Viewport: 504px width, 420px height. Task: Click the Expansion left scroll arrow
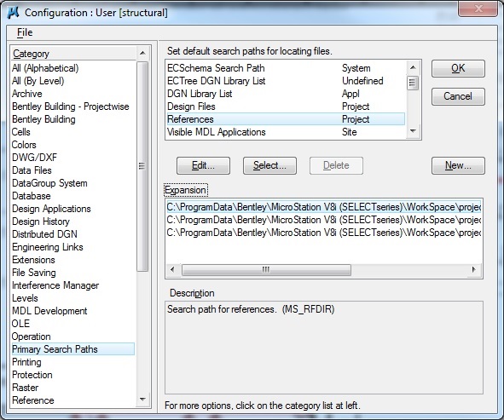(172, 269)
